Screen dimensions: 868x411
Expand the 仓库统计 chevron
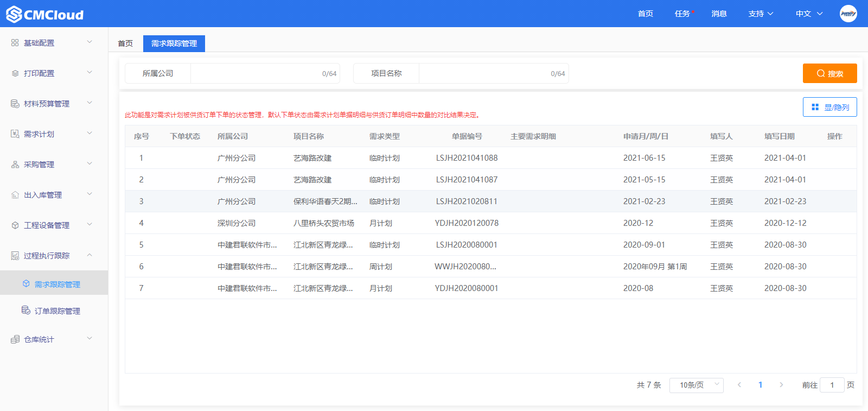pos(90,338)
